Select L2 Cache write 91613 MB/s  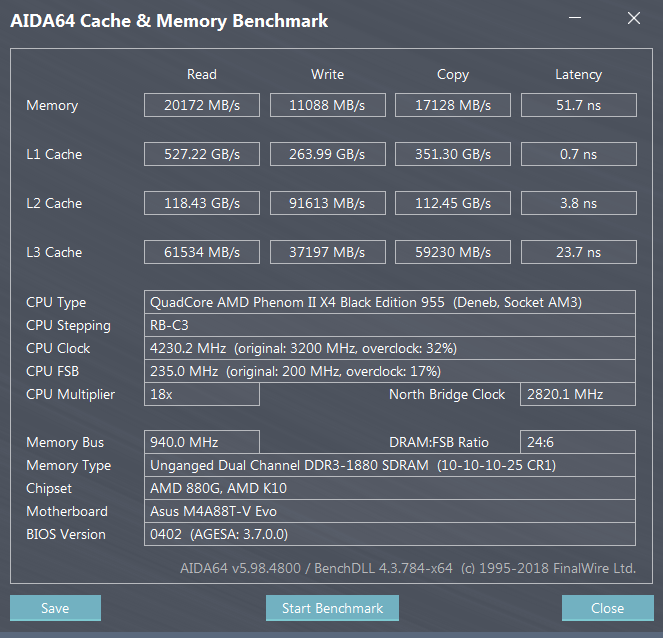[x=328, y=203]
